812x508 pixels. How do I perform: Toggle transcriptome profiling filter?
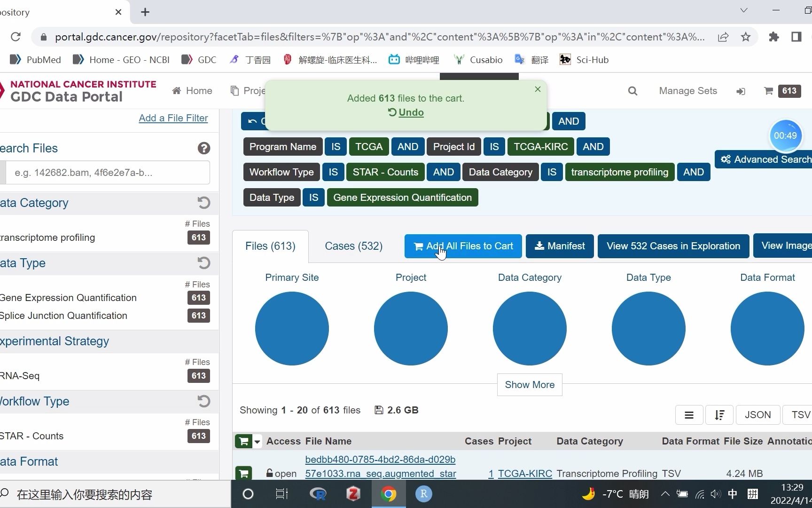click(x=47, y=238)
